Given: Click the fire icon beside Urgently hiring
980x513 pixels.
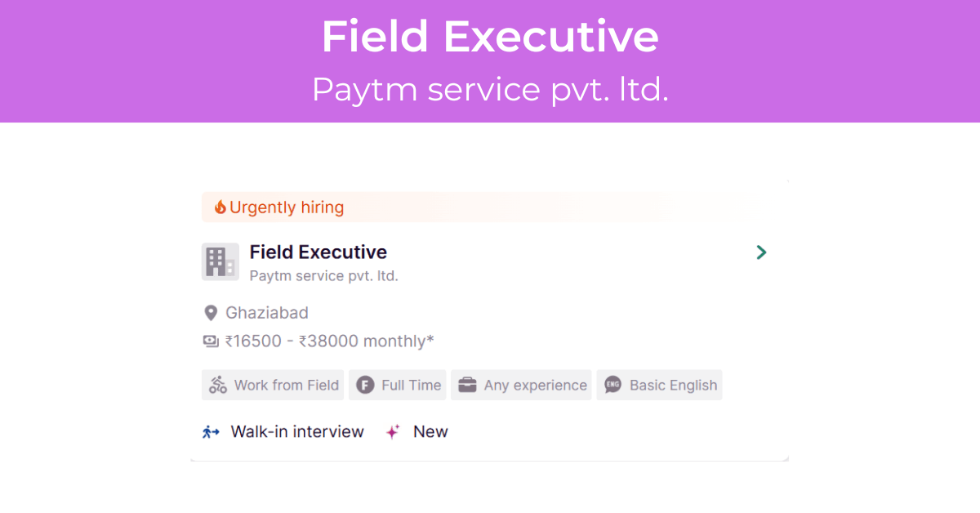Looking at the screenshot, I should (220, 207).
